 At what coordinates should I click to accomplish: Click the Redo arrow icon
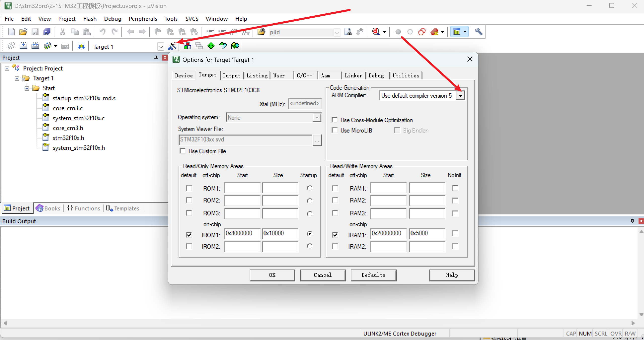tap(114, 32)
